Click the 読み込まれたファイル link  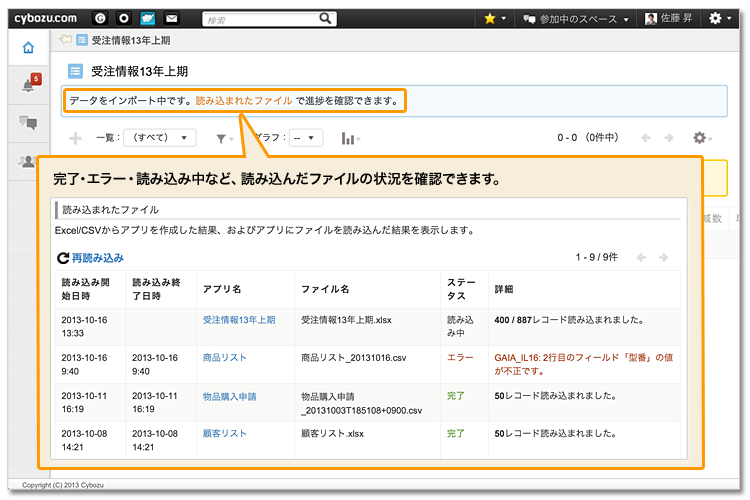coord(244,101)
